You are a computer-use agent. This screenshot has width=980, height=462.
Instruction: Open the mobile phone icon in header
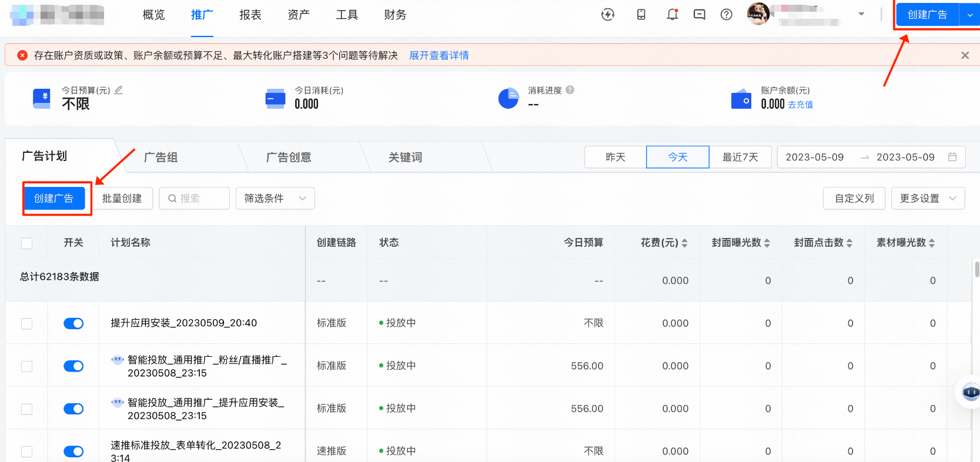[x=641, y=15]
